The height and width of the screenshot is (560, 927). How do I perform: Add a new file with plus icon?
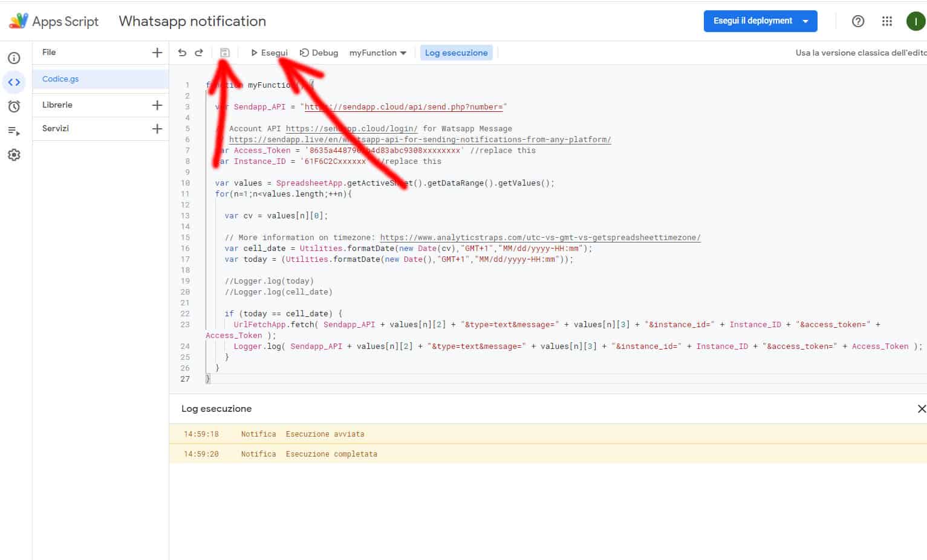click(157, 53)
